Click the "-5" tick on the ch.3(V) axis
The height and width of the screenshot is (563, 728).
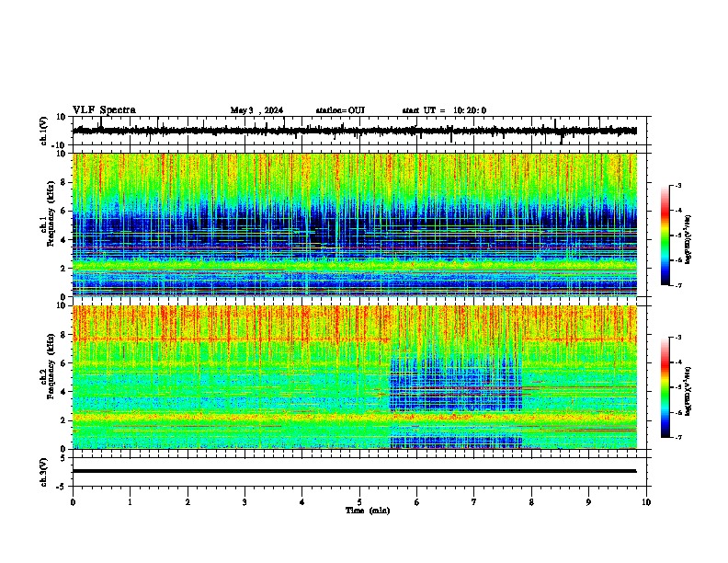61,487
